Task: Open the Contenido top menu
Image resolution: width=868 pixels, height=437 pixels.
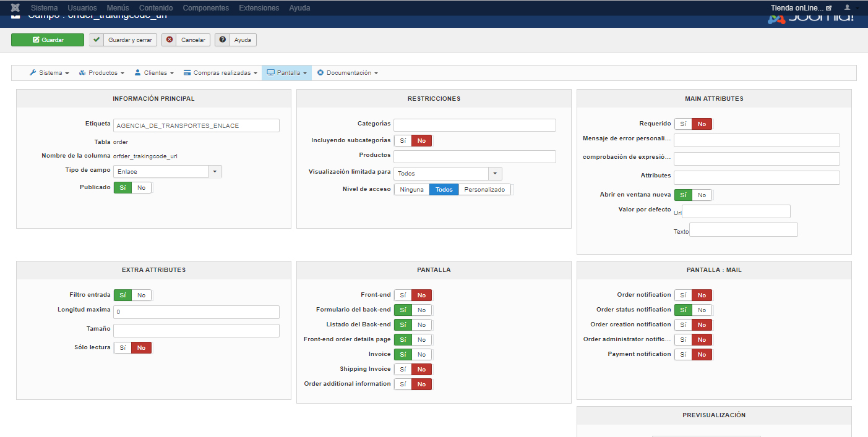Action: point(156,8)
